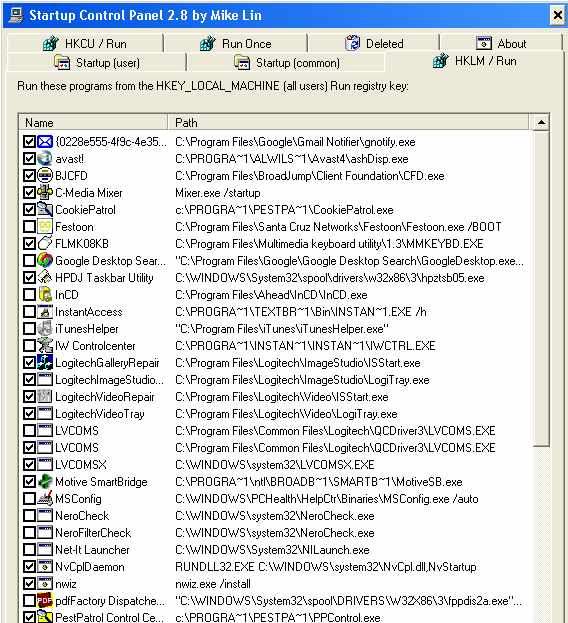568x623 pixels.
Task: Click the Google Desktop Search icon
Action: click(45, 261)
